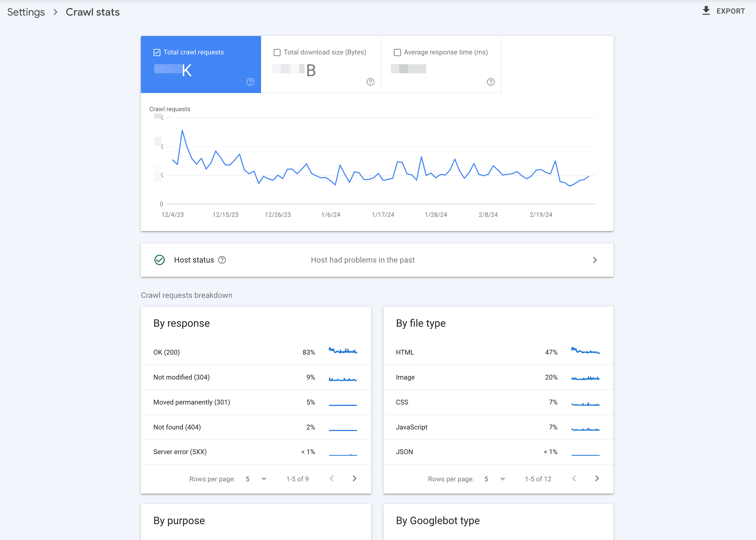756x540 pixels.
Task: Open help for Average response time
Action: click(490, 82)
